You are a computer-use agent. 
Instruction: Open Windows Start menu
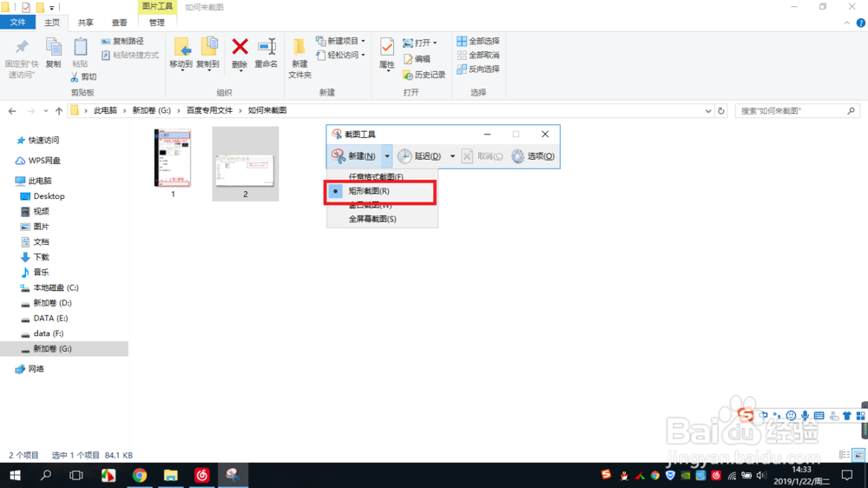[x=15, y=475]
